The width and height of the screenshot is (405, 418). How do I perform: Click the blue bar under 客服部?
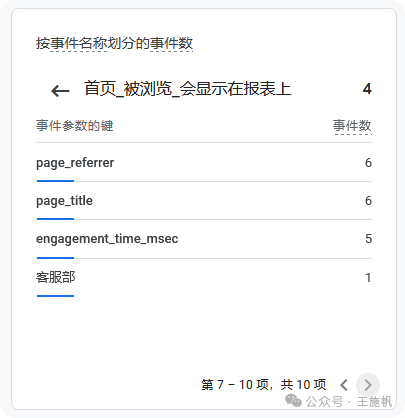click(x=55, y=296)
